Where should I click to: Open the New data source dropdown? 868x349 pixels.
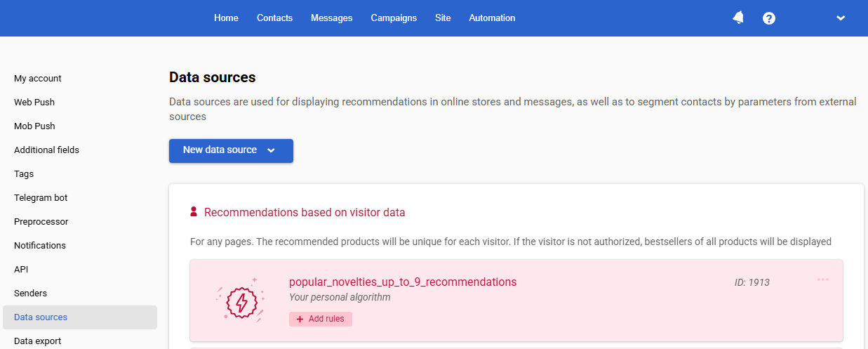(231, 150)
